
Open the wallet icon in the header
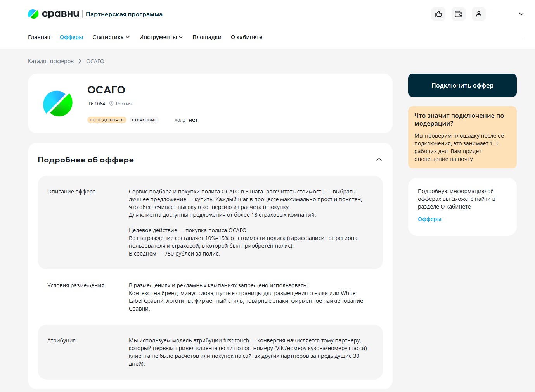pyautogui.click(x=459, y=14)
